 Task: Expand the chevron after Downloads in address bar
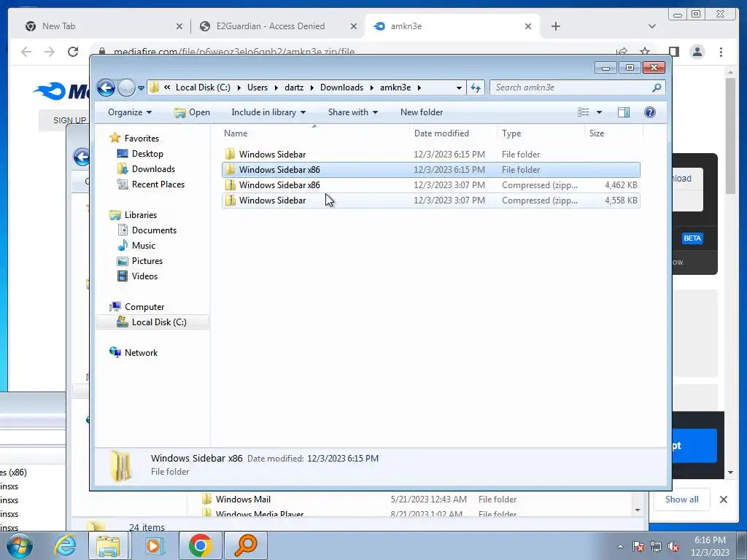click(x=371, y=87)
